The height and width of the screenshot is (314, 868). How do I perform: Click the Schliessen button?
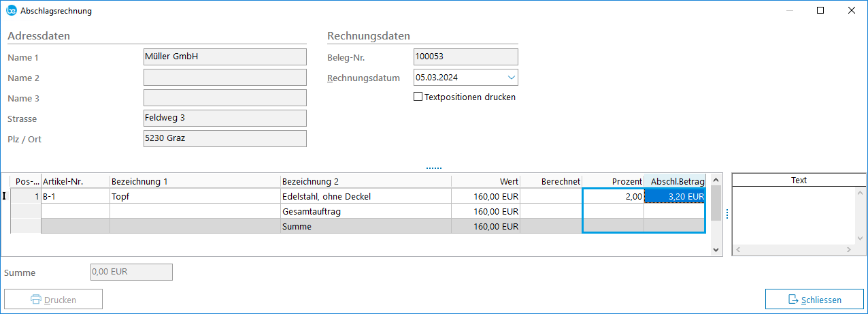click(814, 300)
